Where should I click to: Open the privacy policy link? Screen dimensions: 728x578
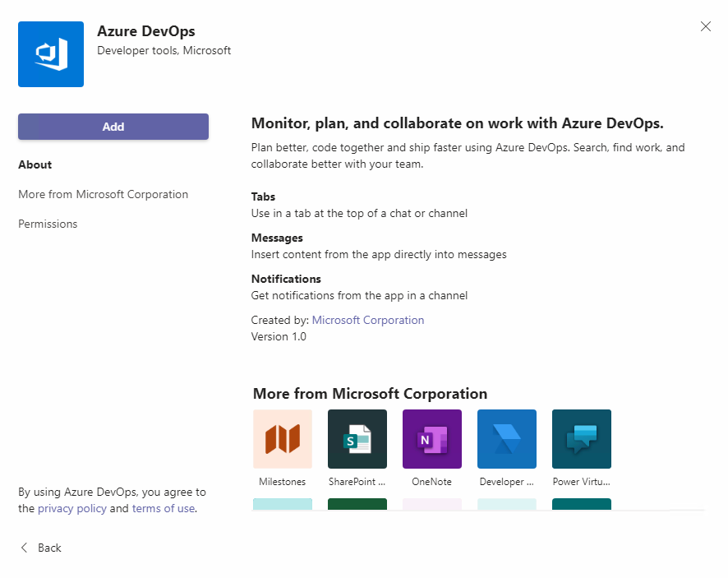[x=72, y=508]
